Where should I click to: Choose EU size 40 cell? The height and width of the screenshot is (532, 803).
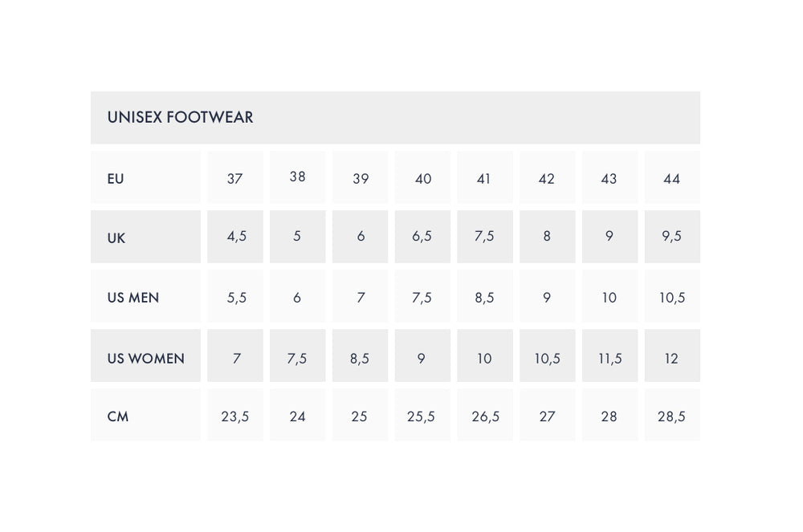[x=423, y=178]
